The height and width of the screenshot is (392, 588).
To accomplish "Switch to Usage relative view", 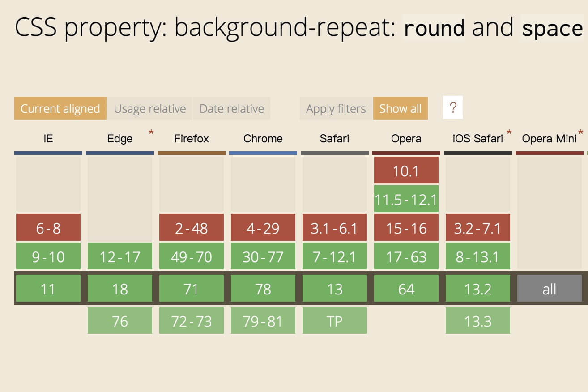I will pos(150,108).
